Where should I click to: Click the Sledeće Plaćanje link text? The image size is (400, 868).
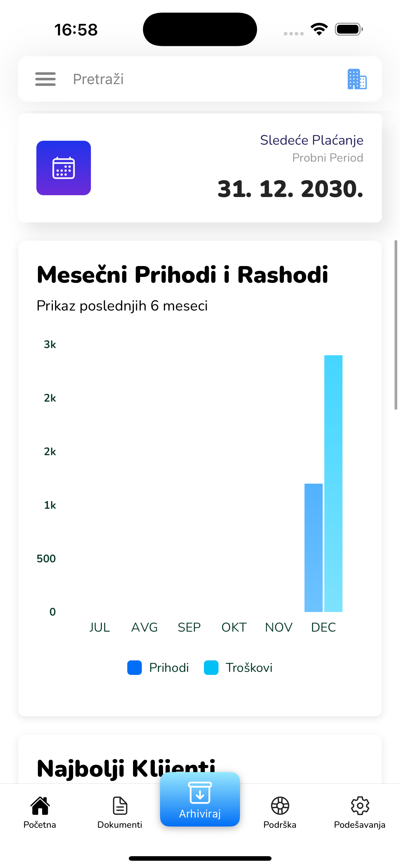(x=312, y=140)
